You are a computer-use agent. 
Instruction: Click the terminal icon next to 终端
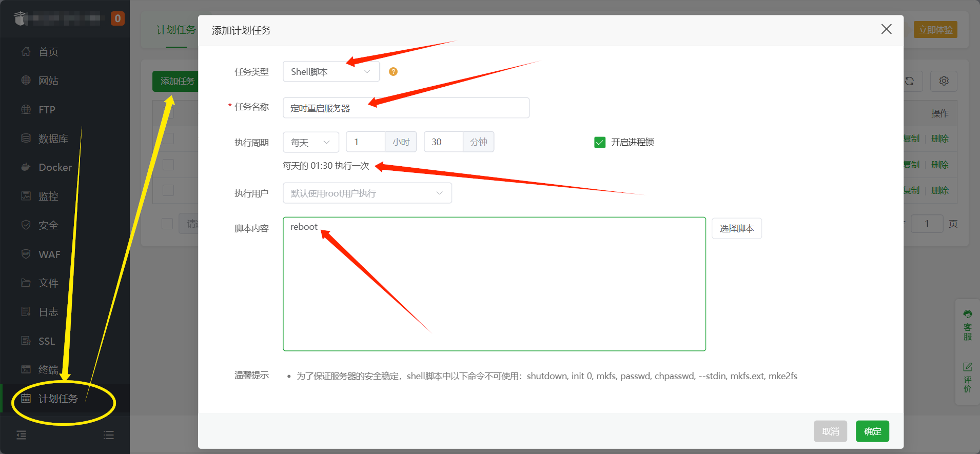click(26, 369)
